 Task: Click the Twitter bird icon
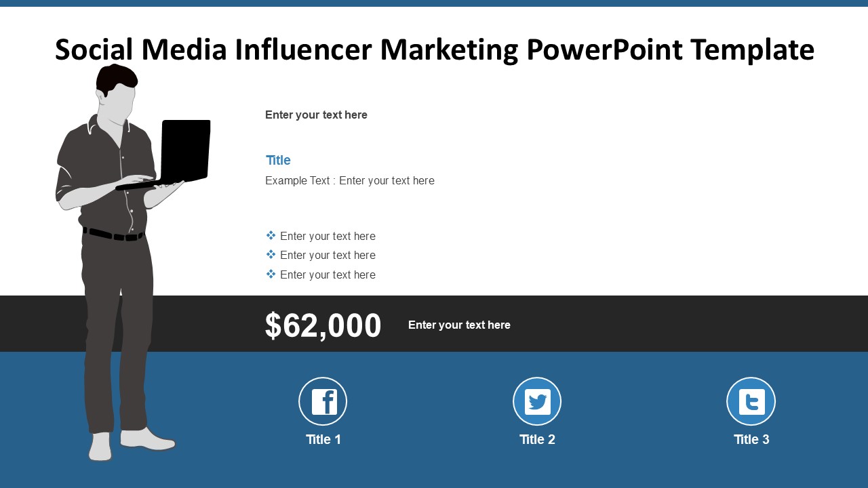coord(537,402)
